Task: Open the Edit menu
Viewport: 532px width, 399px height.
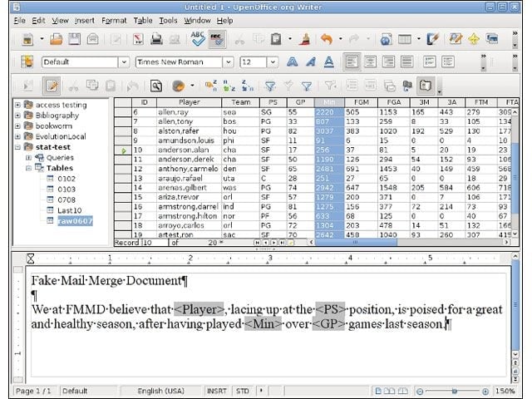Action: point(38,21)
